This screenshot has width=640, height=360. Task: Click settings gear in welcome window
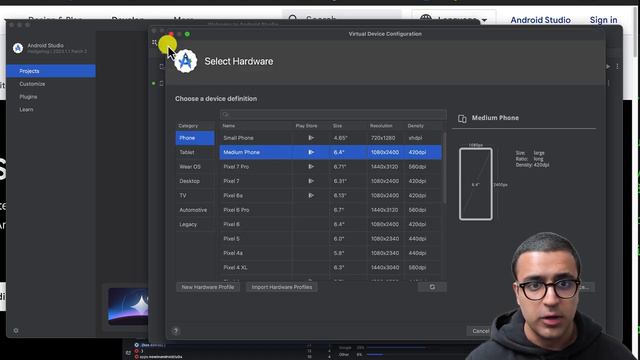pyautogui.click(x=16, y=331)
